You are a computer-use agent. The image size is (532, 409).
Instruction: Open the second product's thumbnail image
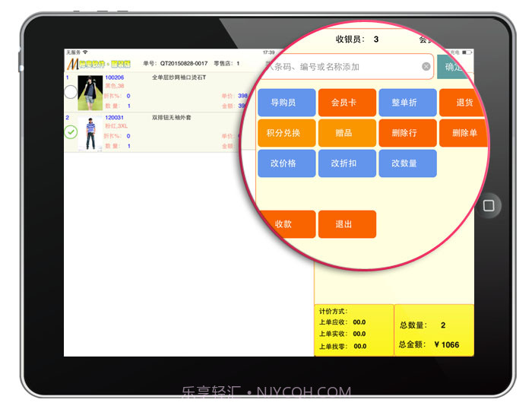point(90,132)
